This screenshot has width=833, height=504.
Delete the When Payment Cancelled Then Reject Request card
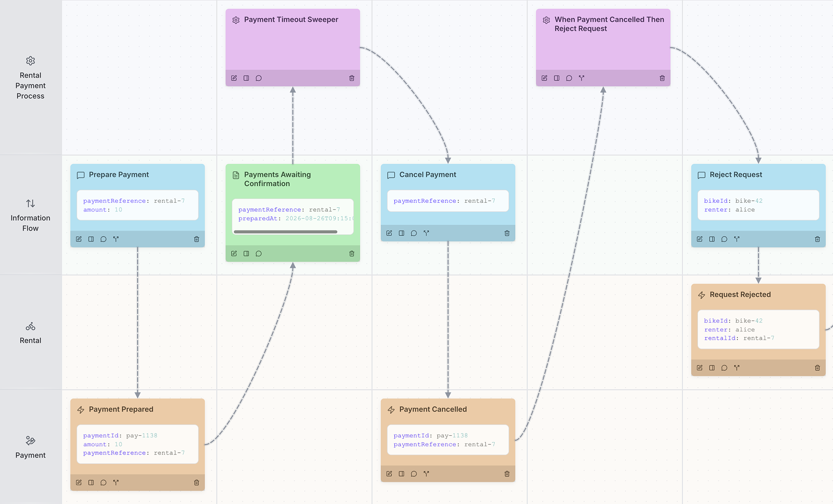[662, 78]
